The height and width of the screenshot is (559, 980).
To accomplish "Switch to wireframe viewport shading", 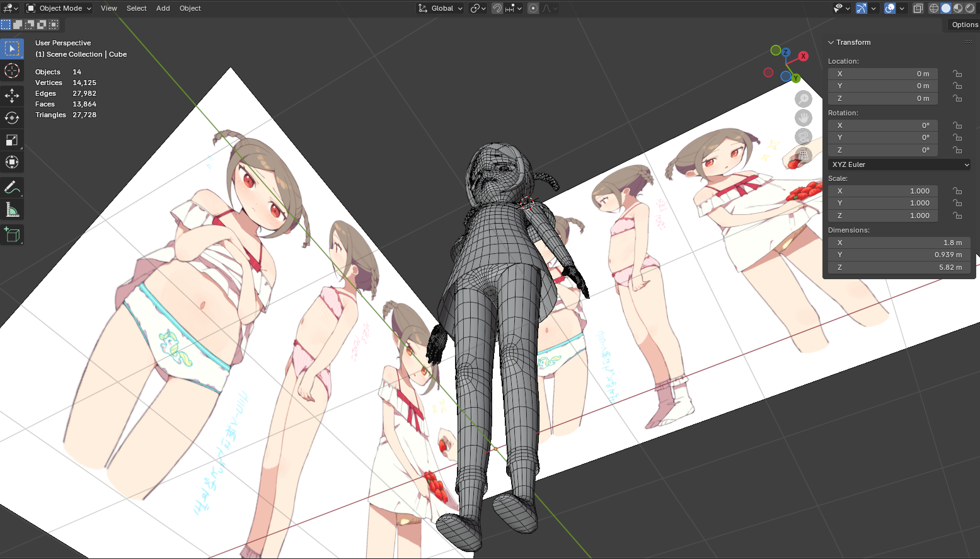I will [934, 8].
